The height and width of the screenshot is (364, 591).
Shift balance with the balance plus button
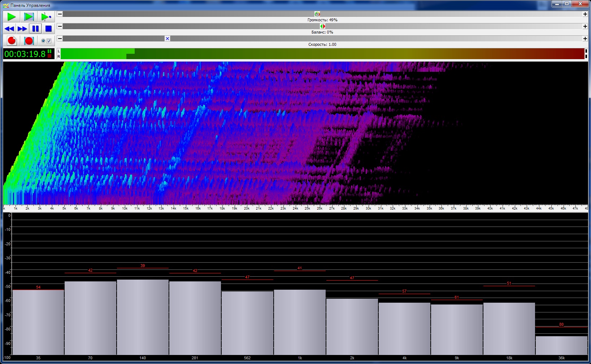(x=585, y=26)
